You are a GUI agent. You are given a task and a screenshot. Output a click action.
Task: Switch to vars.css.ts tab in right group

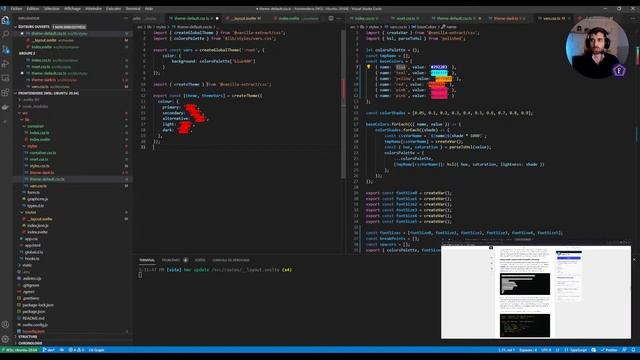tap(554, 18)
